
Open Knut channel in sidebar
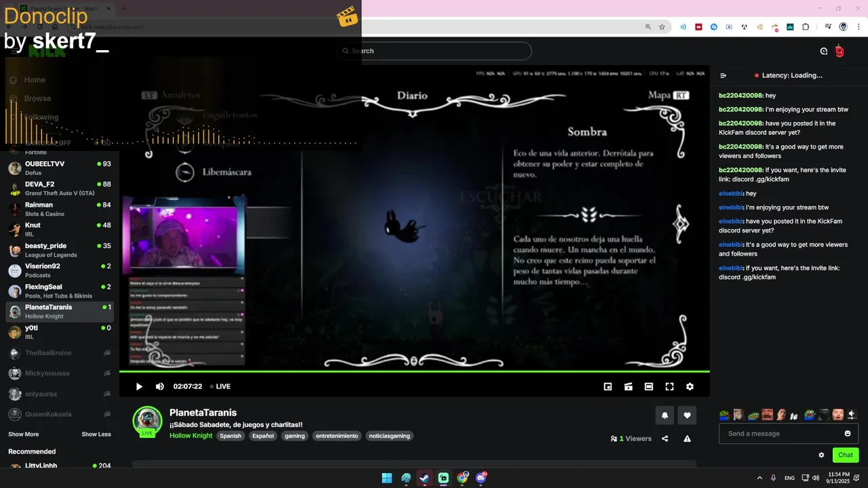[60, 229]
